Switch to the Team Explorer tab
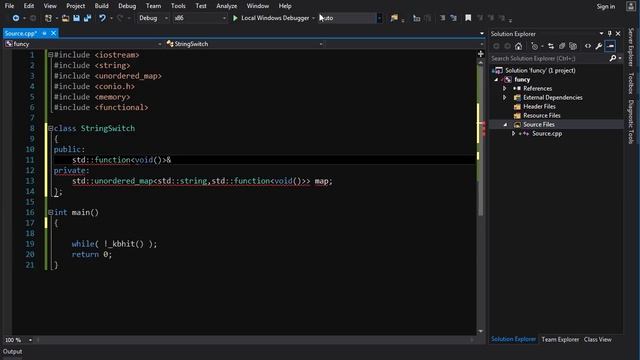Viewport: 640px width, 360px height. pyautogui.click(x=560, y=340)
